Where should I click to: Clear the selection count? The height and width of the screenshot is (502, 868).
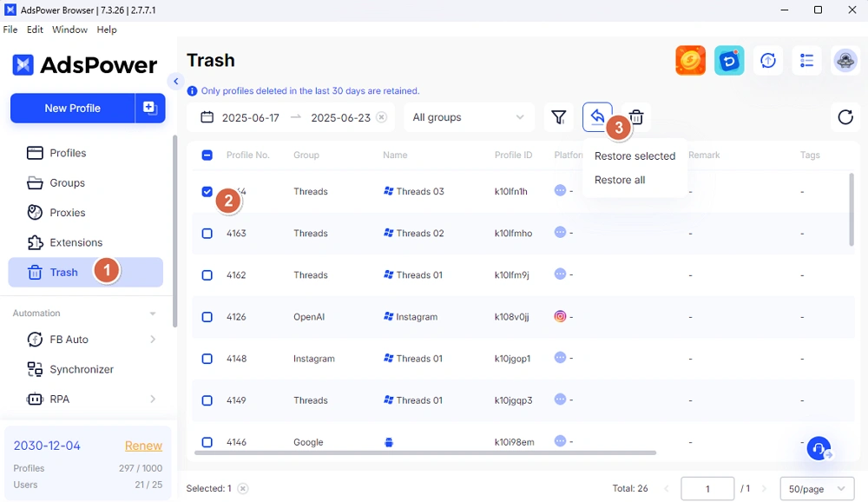[242, 488]
